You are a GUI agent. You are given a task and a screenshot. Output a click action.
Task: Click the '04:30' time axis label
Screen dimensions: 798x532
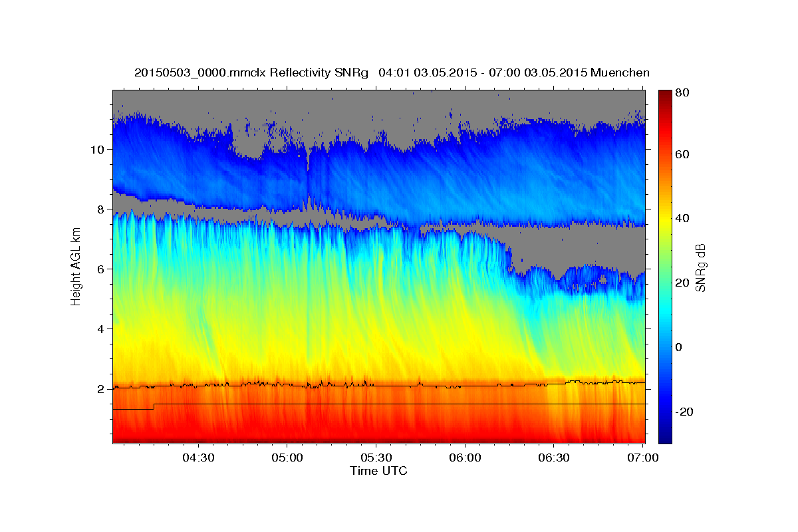198,458
